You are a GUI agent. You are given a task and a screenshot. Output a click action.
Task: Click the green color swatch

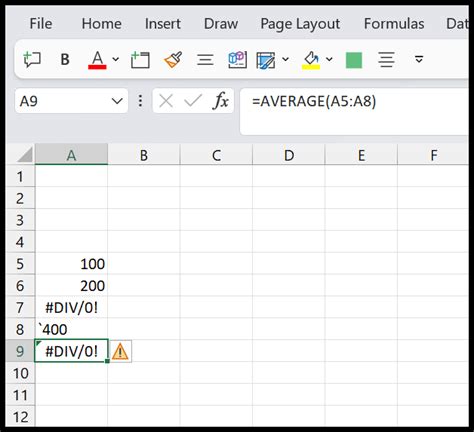(x=354, y=60)
